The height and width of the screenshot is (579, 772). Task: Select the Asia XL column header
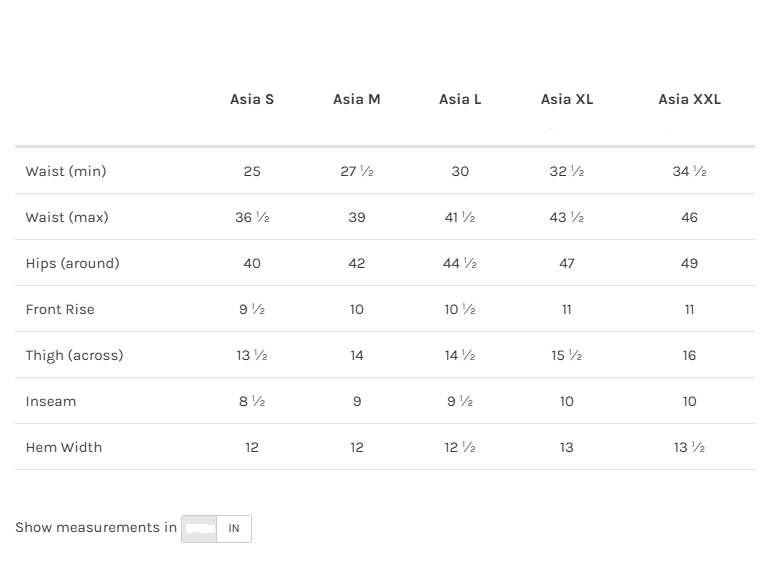(x=567, y=99)
